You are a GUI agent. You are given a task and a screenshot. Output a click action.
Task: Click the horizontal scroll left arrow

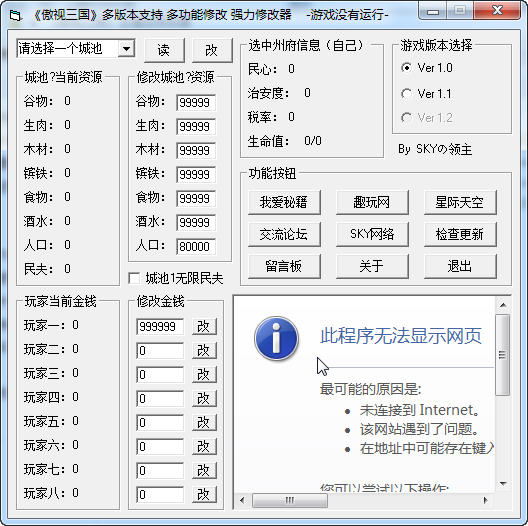(242, 500)
